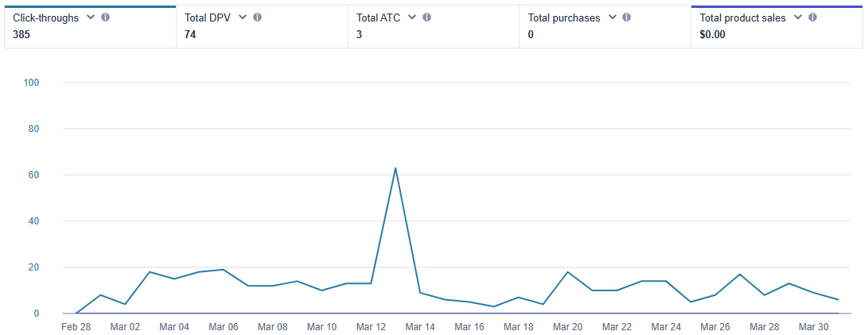Select the Total product sales metric label
868x335 pixels.
click(742, 18)
